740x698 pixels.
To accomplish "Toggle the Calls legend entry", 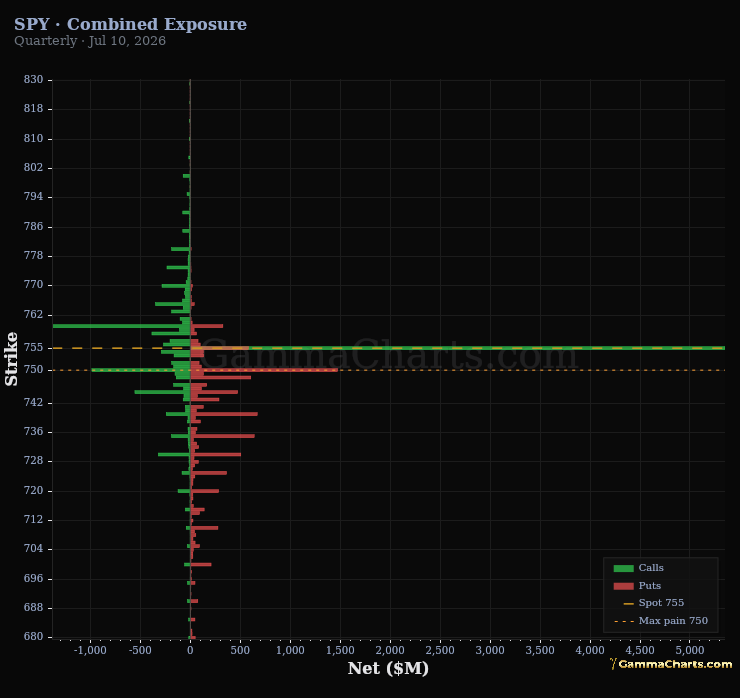I will tap(639, 568).
